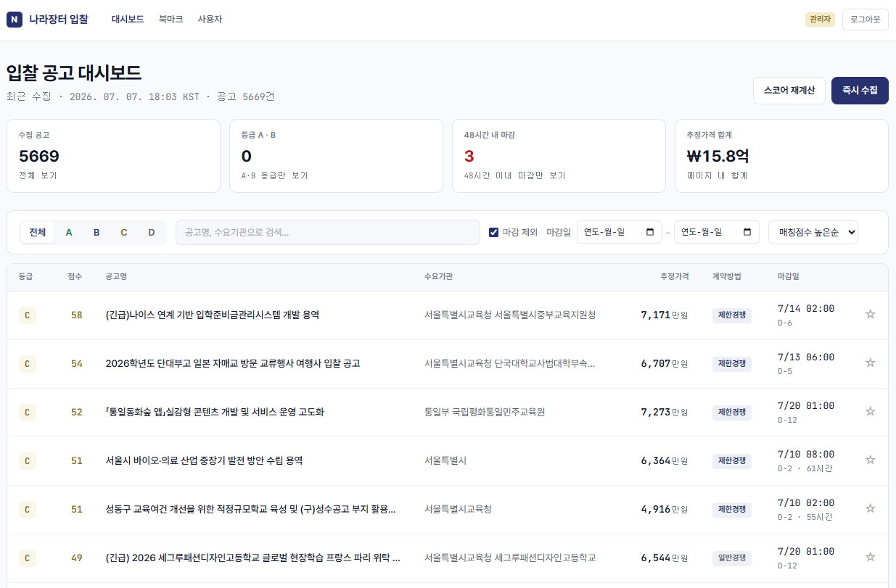Filter by grade C tab
This screenshot has height=588, width=896.
tap(124, 232)
